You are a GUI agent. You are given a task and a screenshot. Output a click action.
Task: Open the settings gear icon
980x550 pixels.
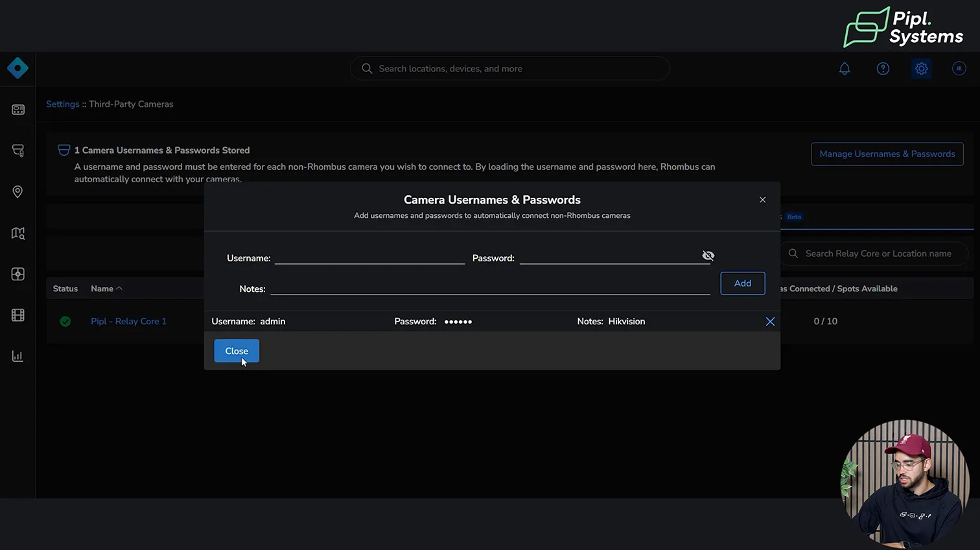click(921, 69)
